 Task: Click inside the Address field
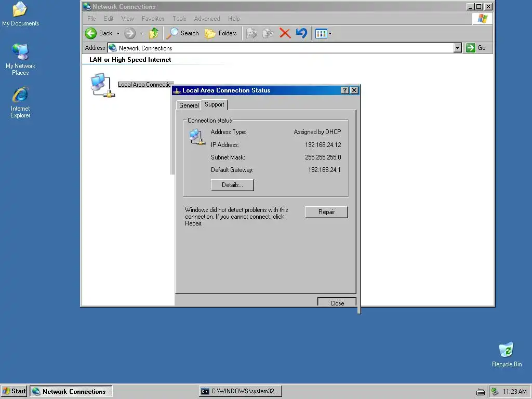point(285,48)
